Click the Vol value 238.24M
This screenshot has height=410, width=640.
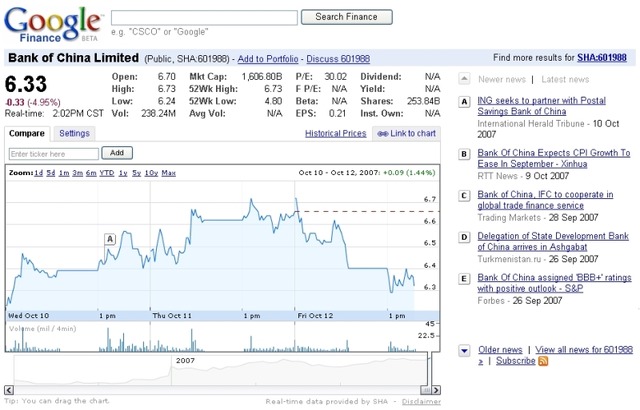pos(158,113)
